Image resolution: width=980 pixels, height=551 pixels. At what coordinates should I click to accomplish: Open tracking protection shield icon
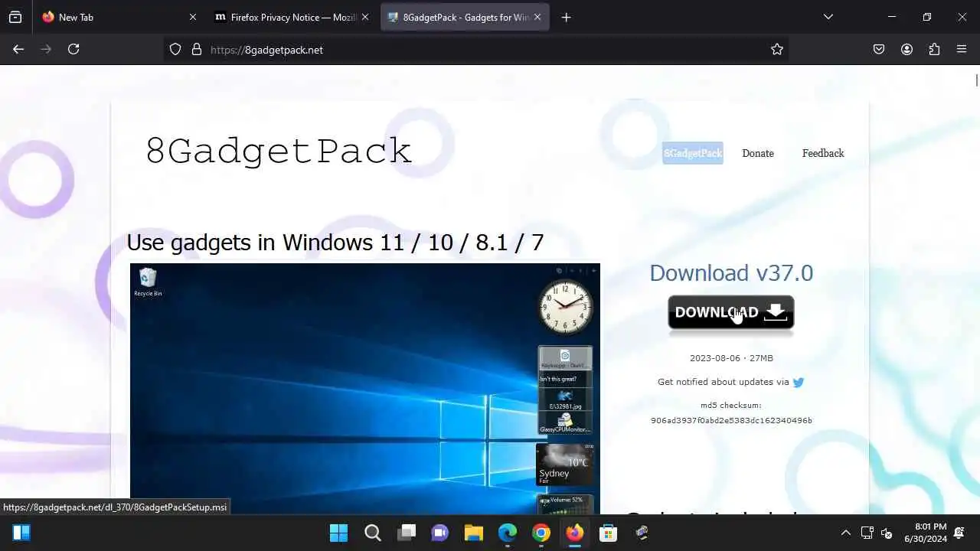coord(175,49)
